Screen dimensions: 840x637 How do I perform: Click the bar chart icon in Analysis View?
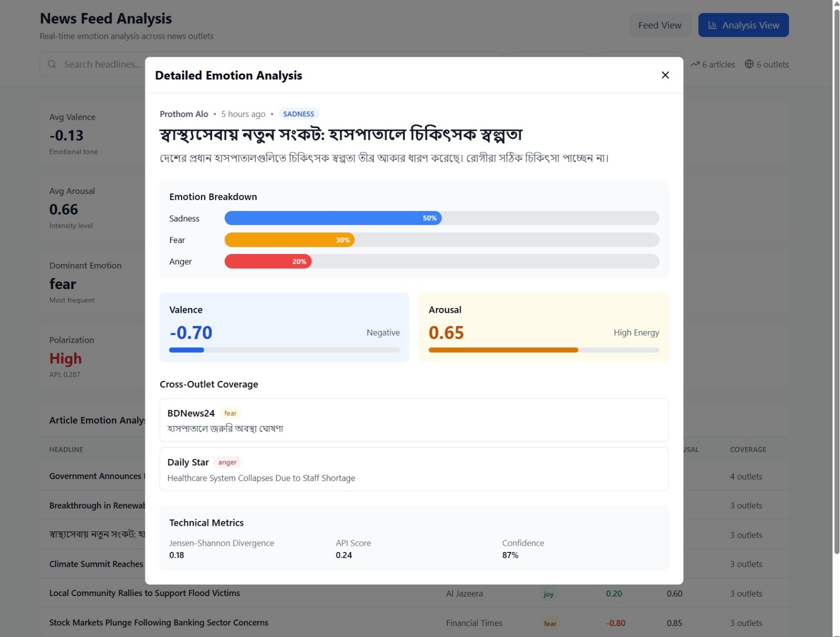pyautogui.click(x=712, y=25)
